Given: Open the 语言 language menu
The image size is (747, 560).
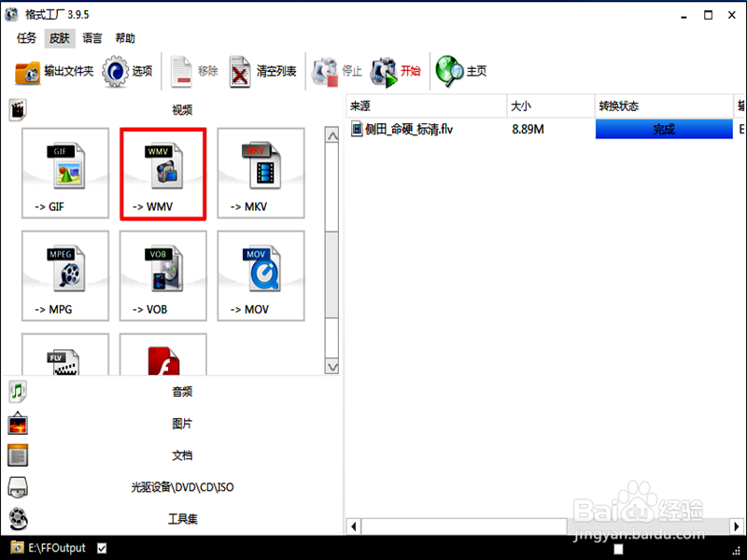Looking at the screenshot, I should pyautogui.click(x=91, y=38).
